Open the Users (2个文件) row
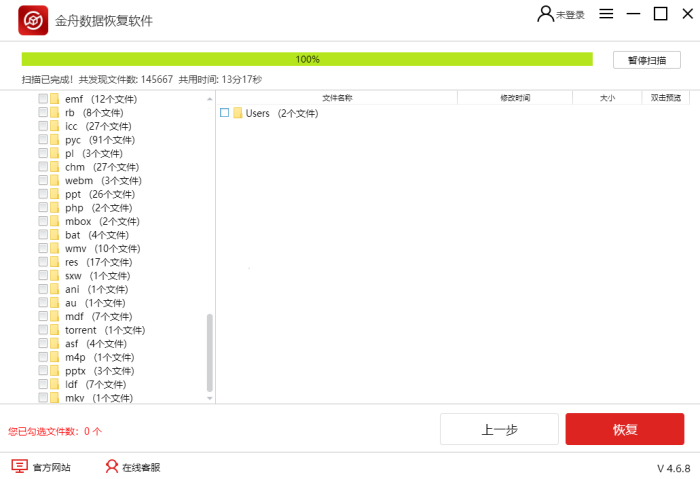Screen dimensions: 700x479 tap(282, 113)
